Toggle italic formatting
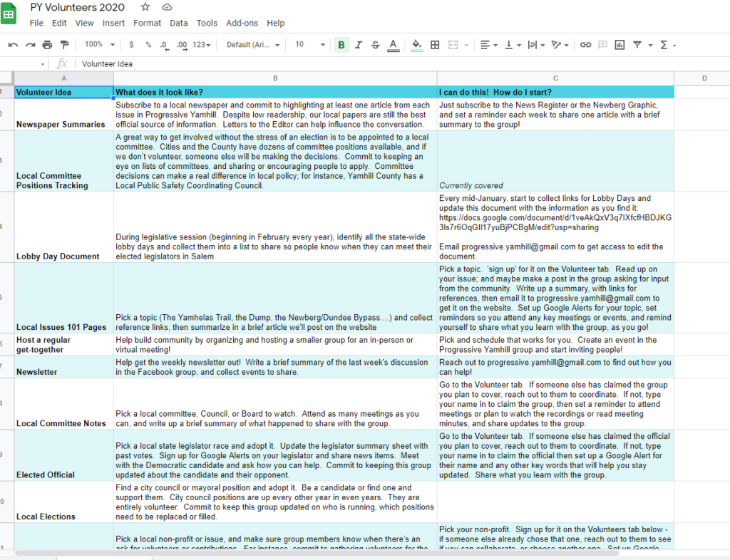This screenshot has width=730, height=560. (x=359, y=45)
